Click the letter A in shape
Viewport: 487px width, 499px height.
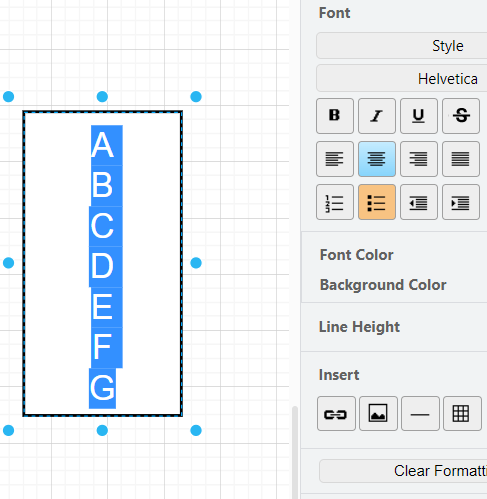tap(103, 145)
